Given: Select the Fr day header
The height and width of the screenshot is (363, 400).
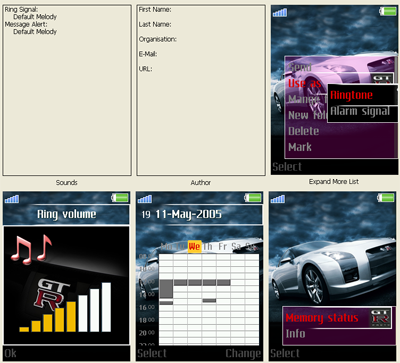Looking at the screenshot, I should tap(223, 247).
